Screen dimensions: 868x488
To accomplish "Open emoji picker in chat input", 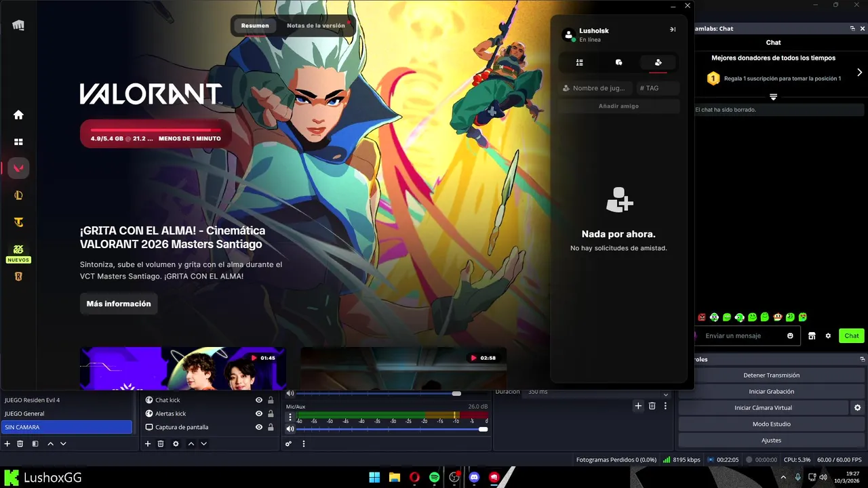I will 790,335.
